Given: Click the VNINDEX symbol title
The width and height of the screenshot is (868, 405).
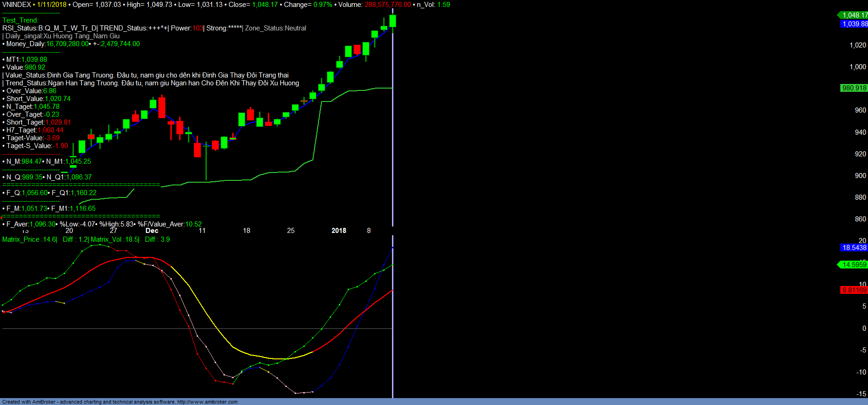Looking at the screenshot, I should point(17,5).
